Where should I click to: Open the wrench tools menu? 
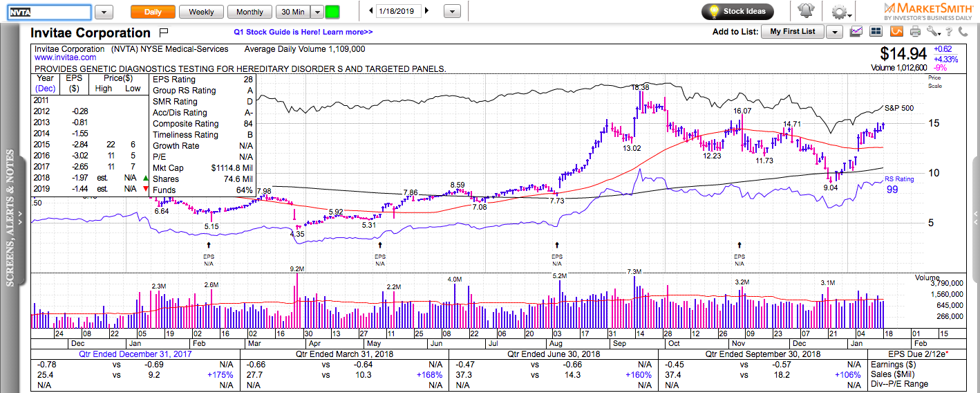933,31
